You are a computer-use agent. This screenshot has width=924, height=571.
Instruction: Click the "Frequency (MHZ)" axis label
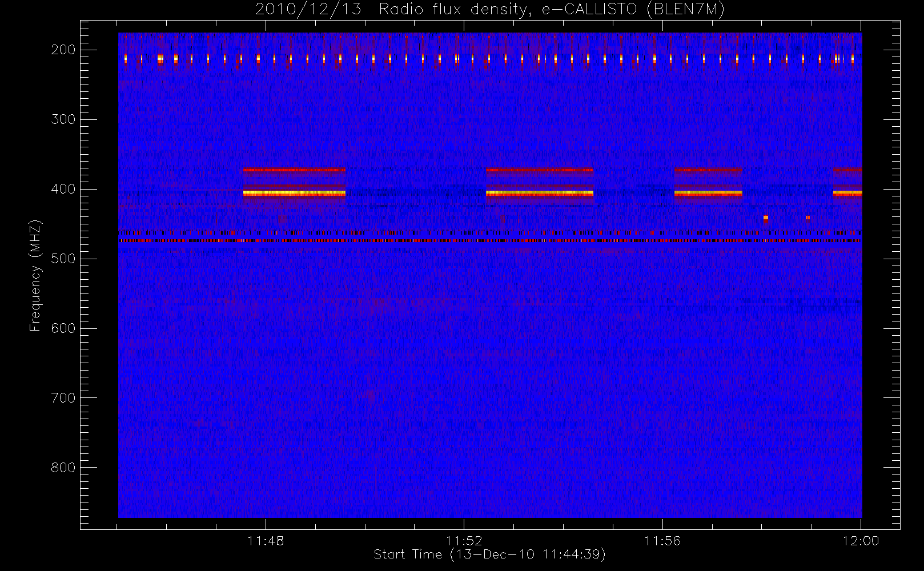tap(35, 275)
